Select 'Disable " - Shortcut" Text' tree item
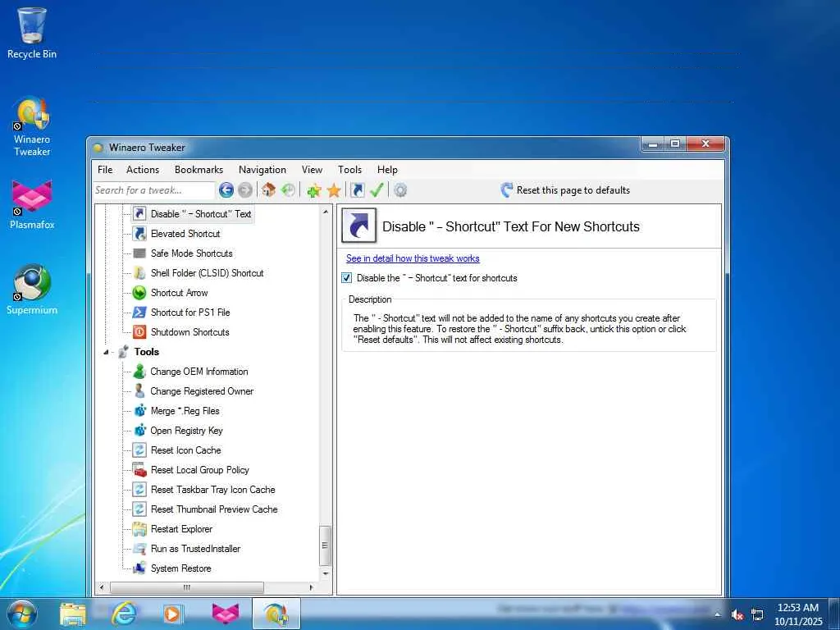Screen dimensions: 840x630 tap(200, 214)
